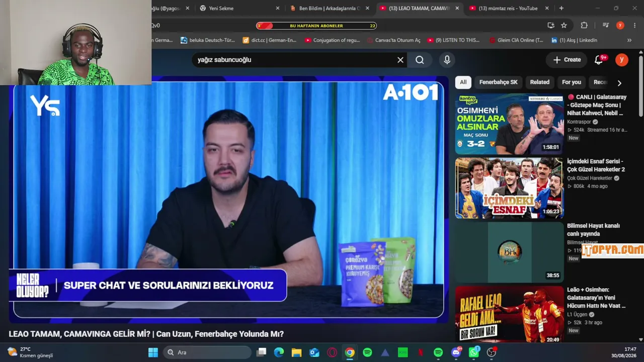Open a new browser tab with plus
The height and width of the screenshot is (362, 644).
561,8
